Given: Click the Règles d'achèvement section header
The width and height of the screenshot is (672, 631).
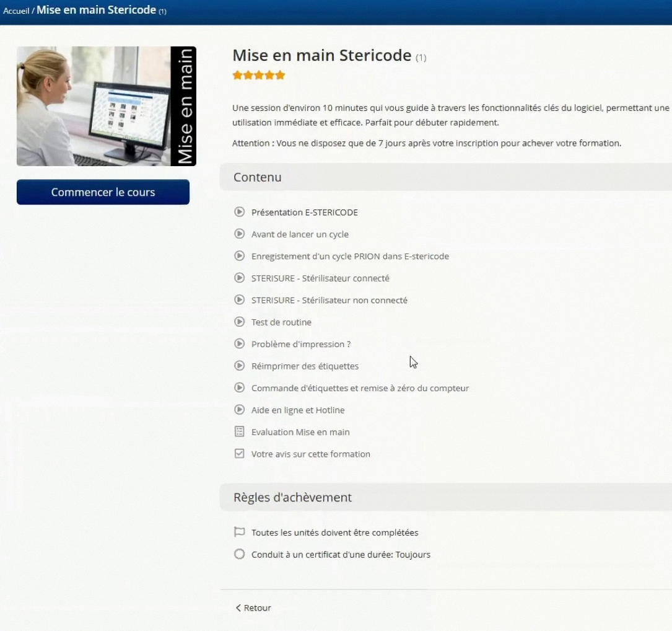Looking at the screenshot, I should point(446,497).
